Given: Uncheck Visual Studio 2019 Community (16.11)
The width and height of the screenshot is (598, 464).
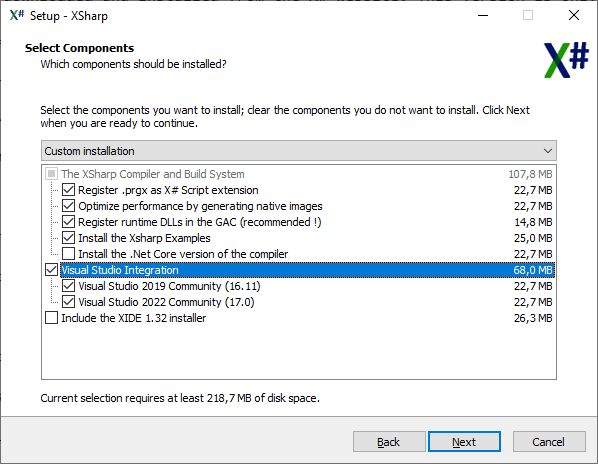Looking at the screenshot, I should [x=68, y=286].
